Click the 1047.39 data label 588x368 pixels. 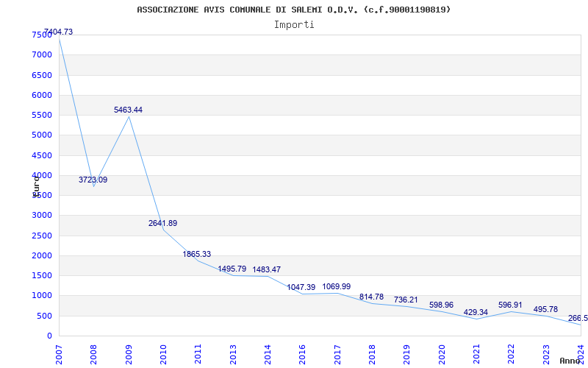[x=301, y=287]
